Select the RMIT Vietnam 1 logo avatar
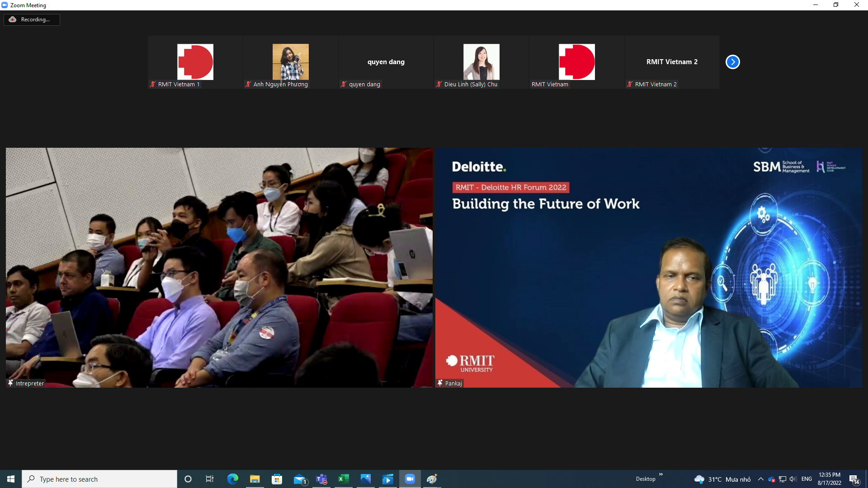The image size is (868, 488). coord(195,62)
